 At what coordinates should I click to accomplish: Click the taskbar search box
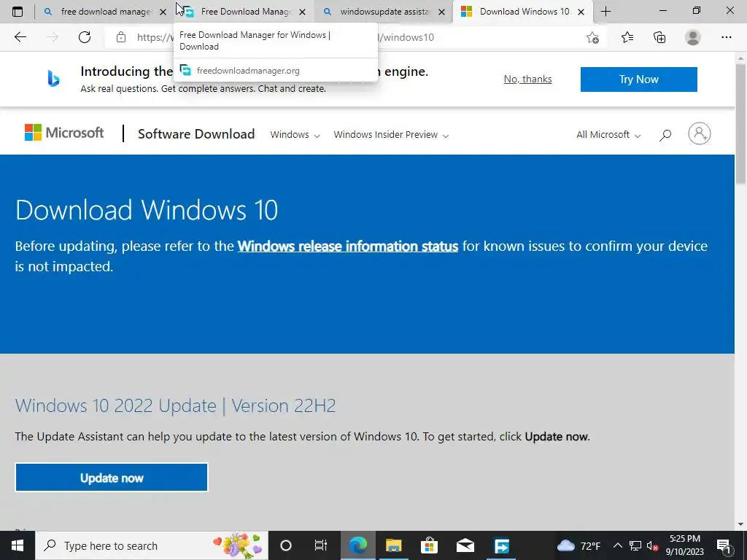[152, 545]
